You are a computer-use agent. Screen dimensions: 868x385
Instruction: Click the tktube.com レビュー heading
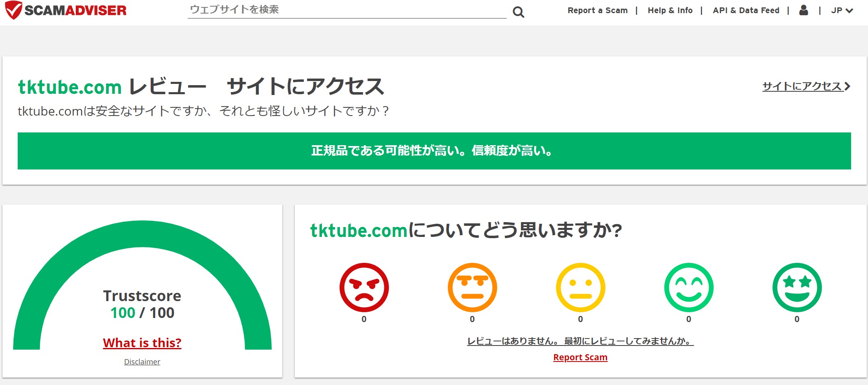201,87
